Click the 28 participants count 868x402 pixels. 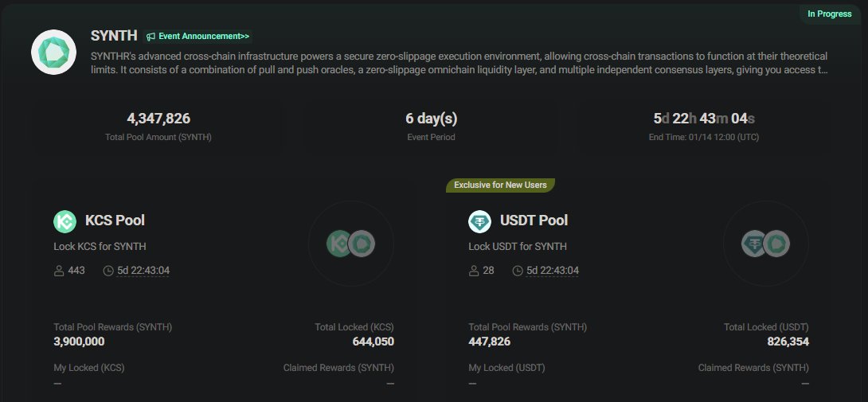click(488, 271)
